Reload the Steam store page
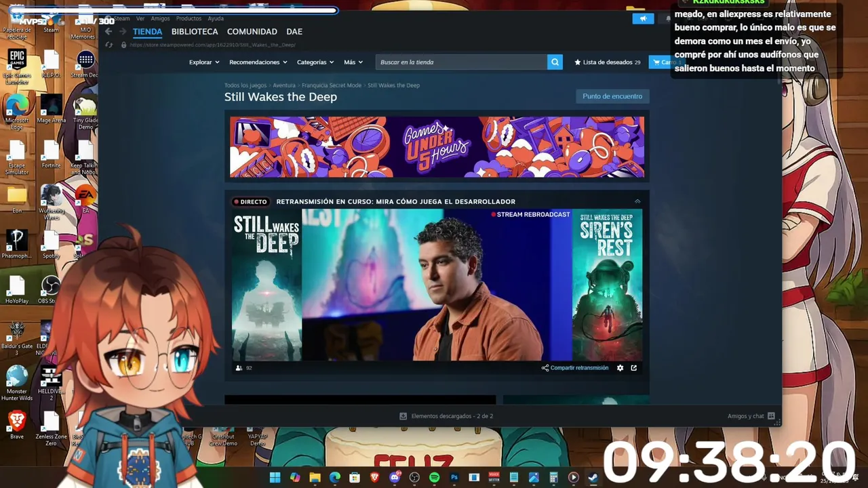 point(108,45)
